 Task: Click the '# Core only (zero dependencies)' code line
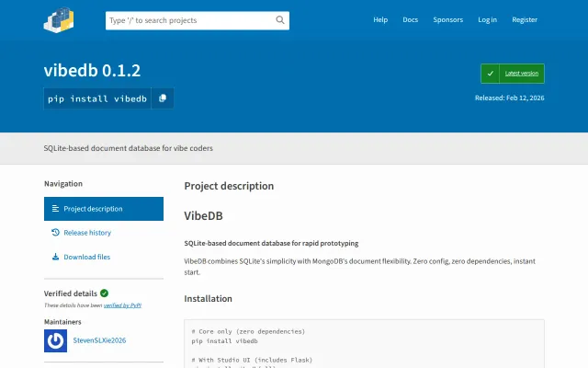pos(248,331)
